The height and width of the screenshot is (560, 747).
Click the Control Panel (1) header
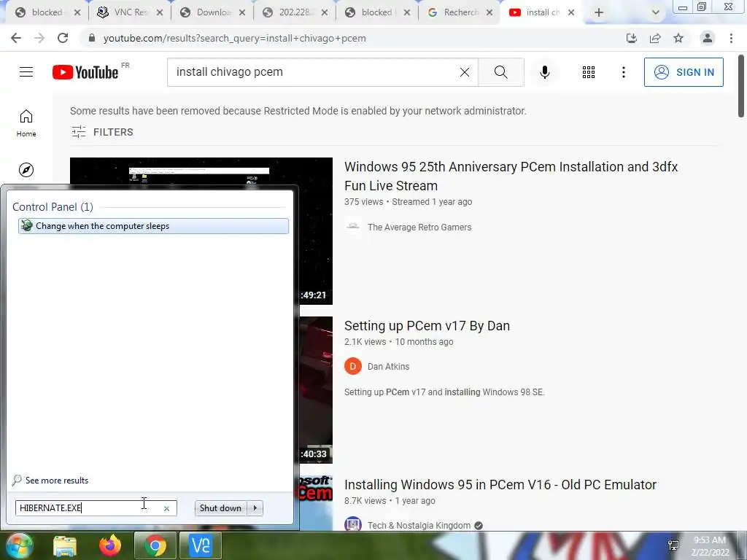pyautogui.click(x=53, y=206)
